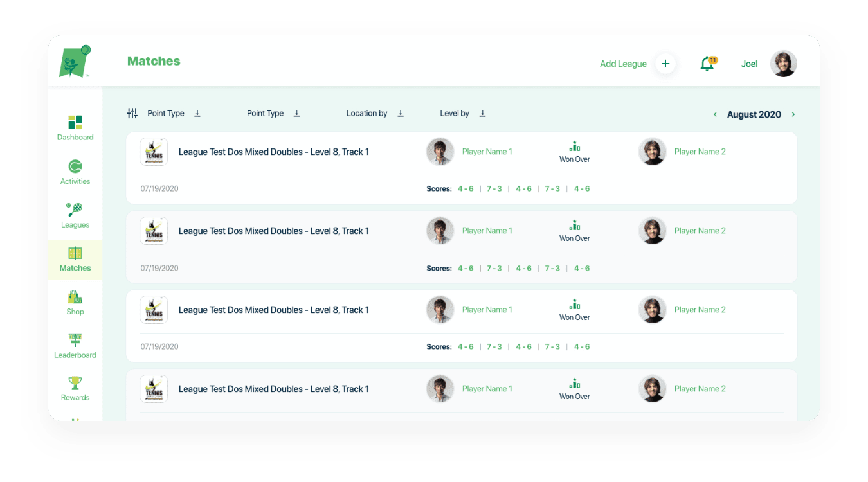The width and height of the screenshot is (868, 482).
Task: Open notifications bell icon
Action: pos(707,64)
